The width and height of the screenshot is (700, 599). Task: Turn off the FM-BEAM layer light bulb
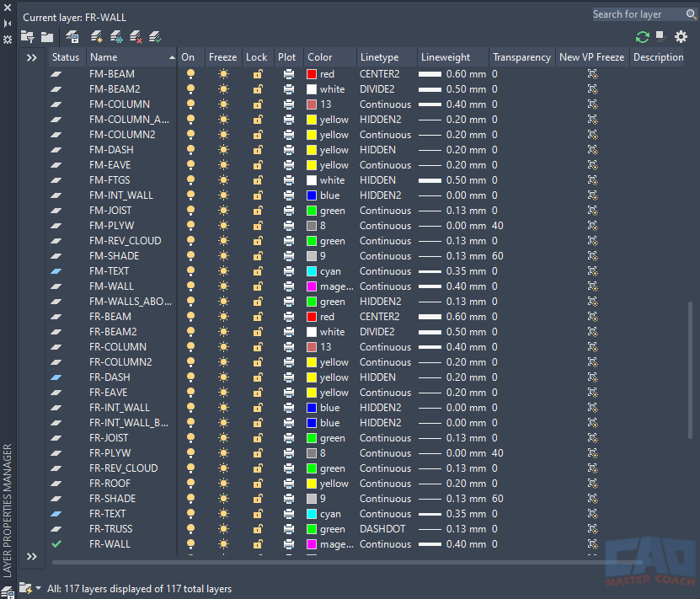tap(190, 74)
